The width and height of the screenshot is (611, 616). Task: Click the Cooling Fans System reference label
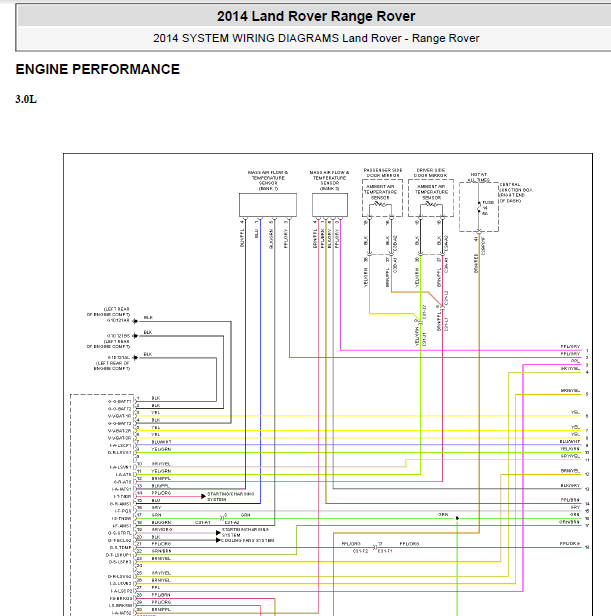(x=248, y=541)
